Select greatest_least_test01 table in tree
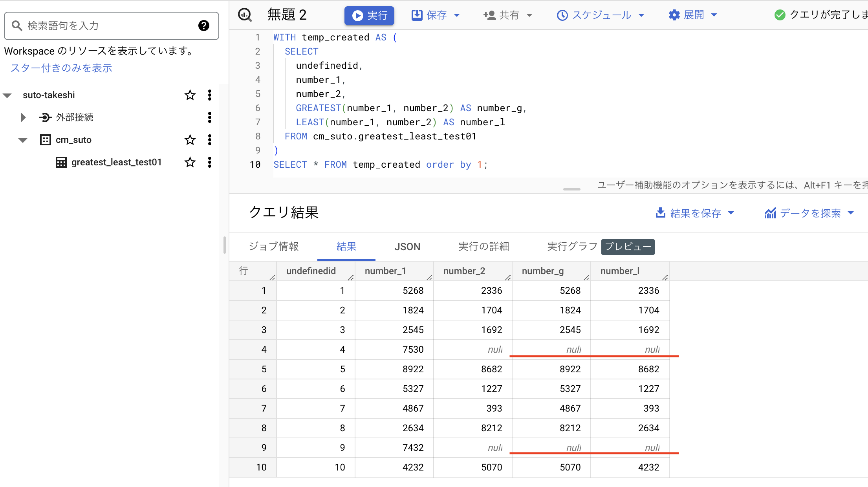868x487 pixels. click(116, 162)
